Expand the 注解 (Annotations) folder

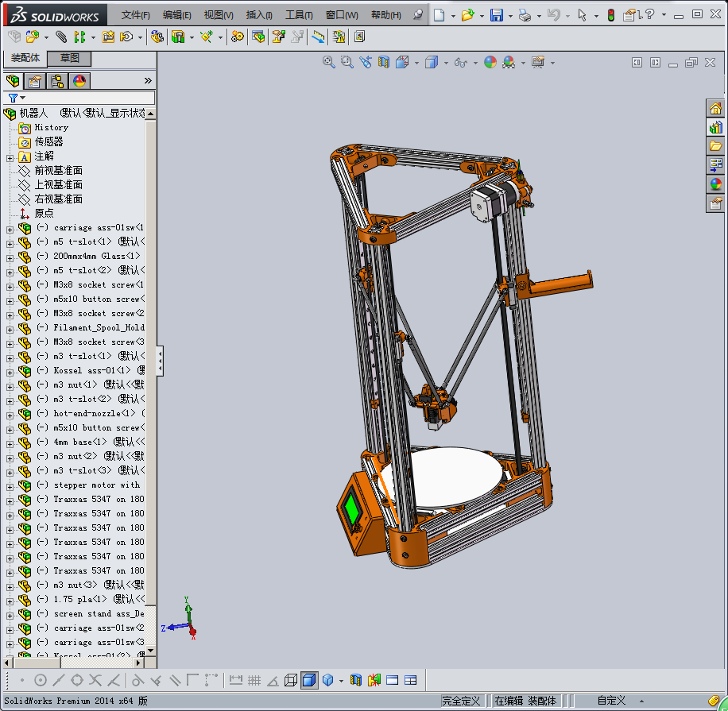coord(10,156)
